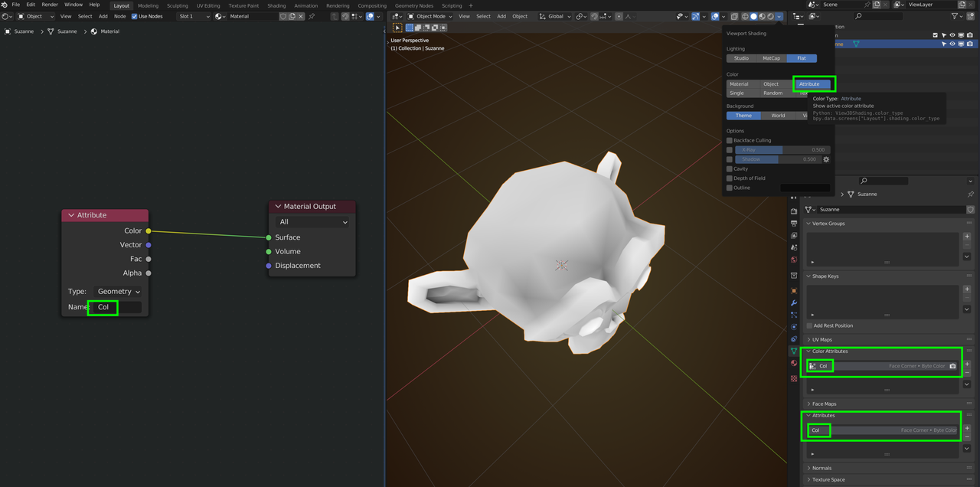
Task: Toggle X-ray view in viewport header
Action: click(x=733, y=16)
